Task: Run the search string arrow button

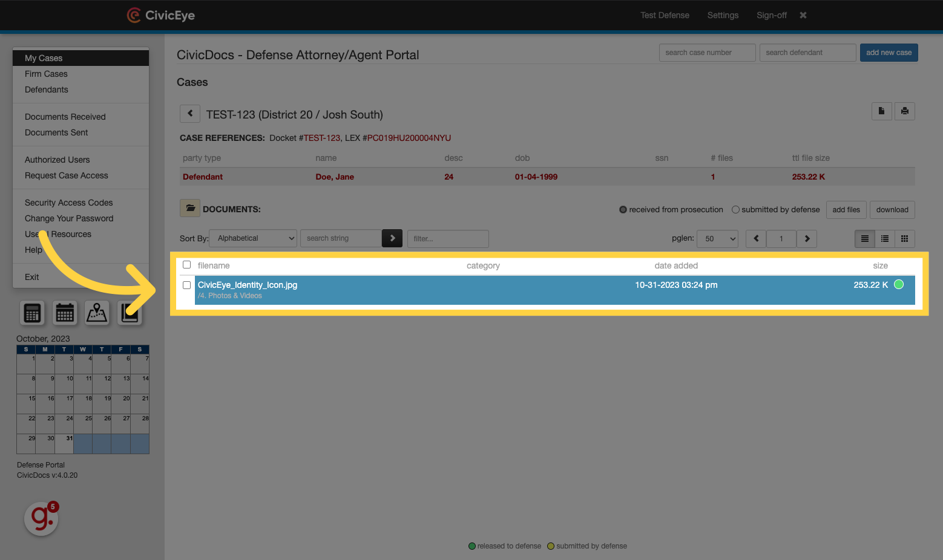Action: [392, 238]
